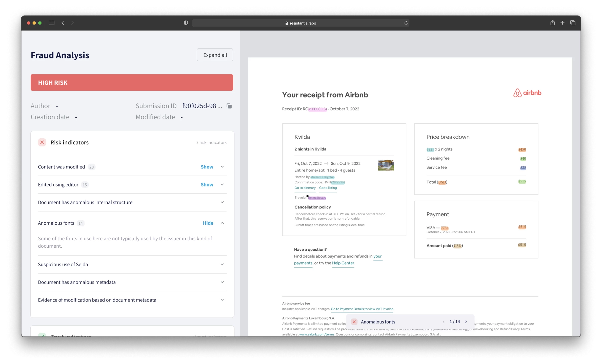The height and width of the screenshot is (364, 602).
Task: Show the tab overview icon
Action: point(573,23)
